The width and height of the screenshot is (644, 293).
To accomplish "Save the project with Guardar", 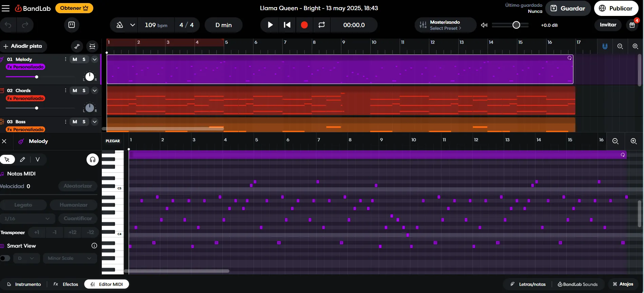I will click(x=568, y=8).
